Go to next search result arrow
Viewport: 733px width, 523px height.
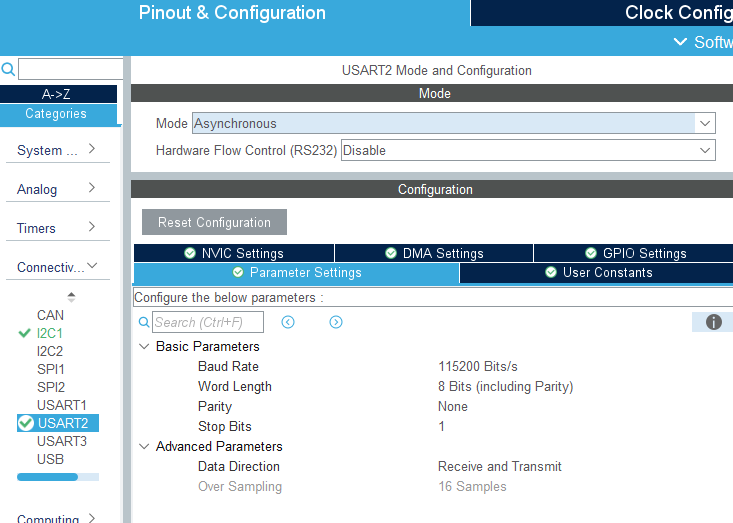point(336,322)
